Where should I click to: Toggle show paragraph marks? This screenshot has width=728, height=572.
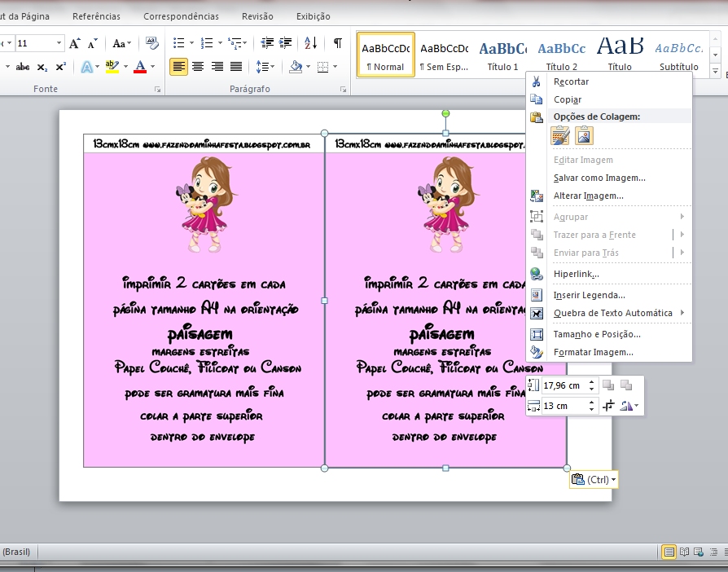(338, 43)
